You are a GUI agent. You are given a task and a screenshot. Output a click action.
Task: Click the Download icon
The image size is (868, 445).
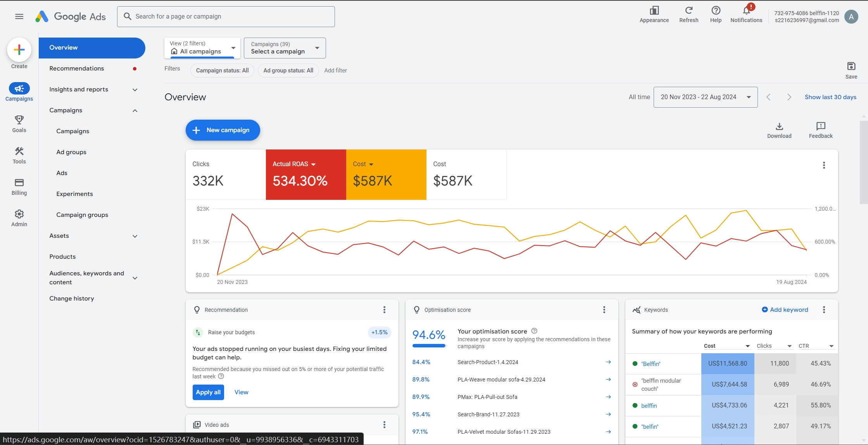(x=779, y=127)
